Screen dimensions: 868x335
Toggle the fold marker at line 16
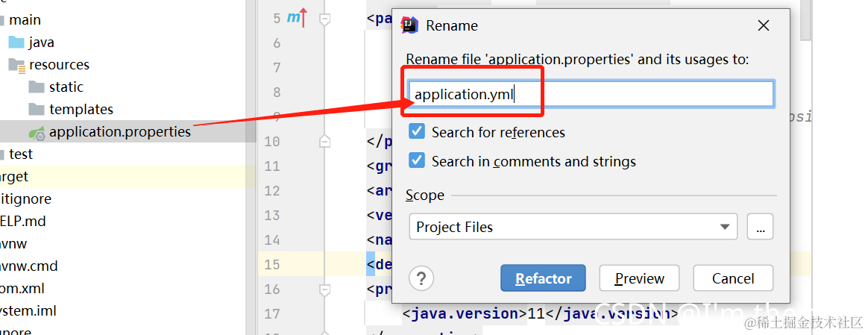(x=325, y=289)
